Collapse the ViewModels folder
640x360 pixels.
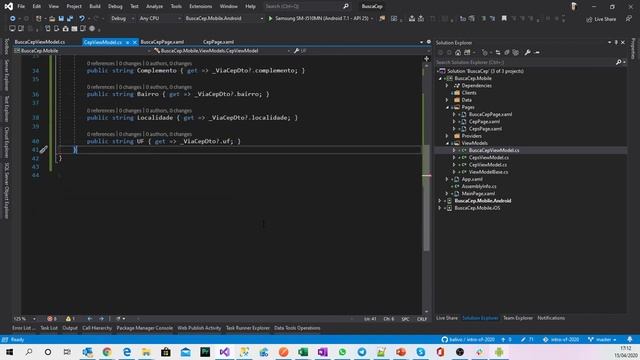(447, 143)
